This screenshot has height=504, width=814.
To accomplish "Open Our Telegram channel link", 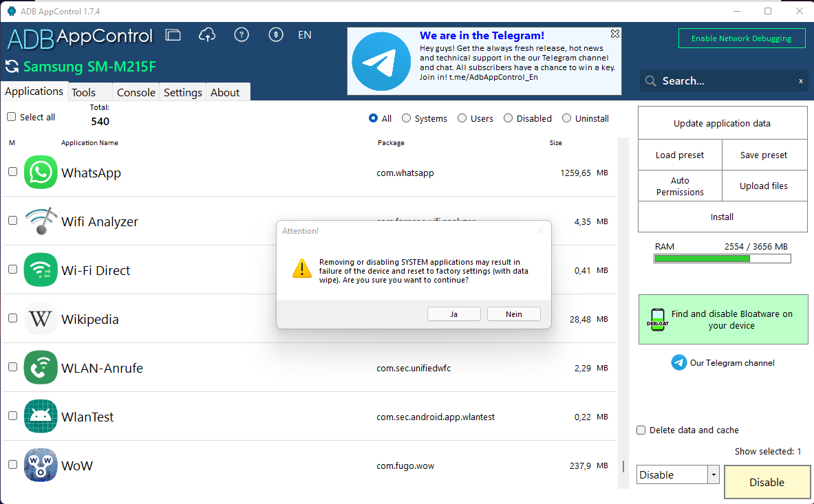I will tap(732, 363).
